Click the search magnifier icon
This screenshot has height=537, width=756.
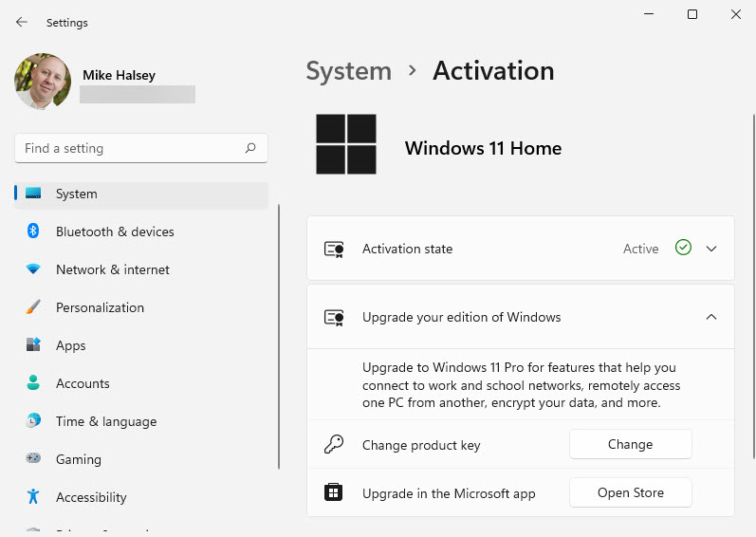tap(250, 148)
